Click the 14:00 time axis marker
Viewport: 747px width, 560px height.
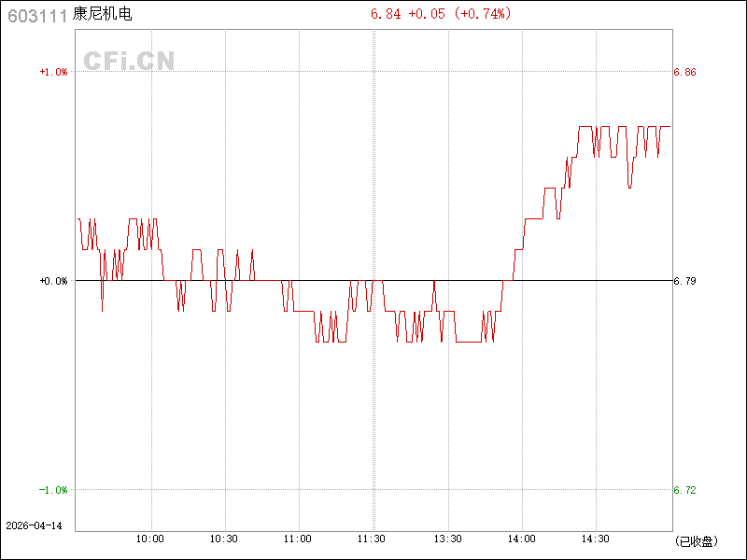[x=522, y=539]
